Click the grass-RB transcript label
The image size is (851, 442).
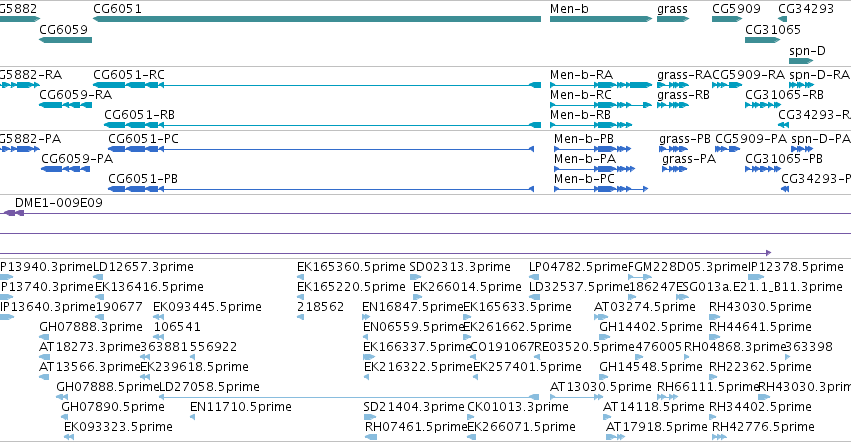pyautogui.click(x=683, y=94)
